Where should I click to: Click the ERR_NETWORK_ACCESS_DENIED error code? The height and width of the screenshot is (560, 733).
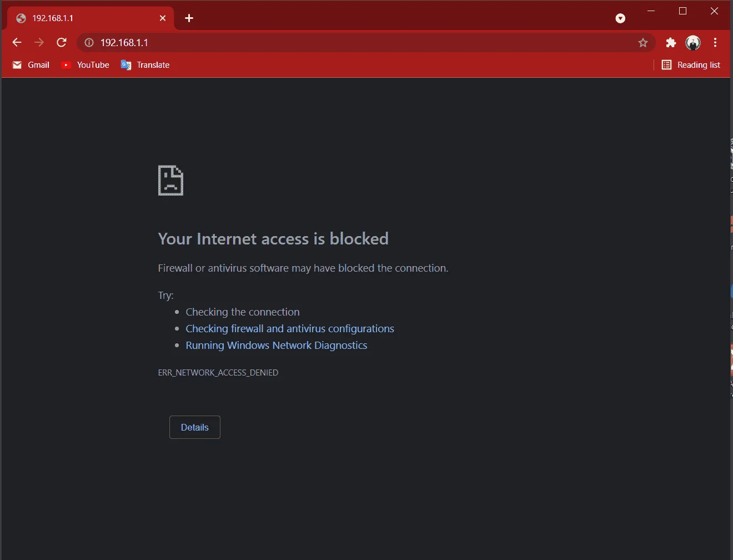point(218,372)
